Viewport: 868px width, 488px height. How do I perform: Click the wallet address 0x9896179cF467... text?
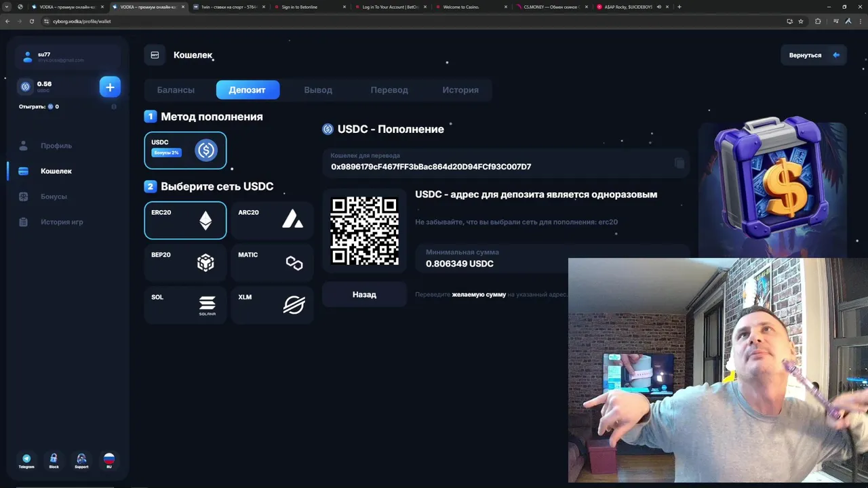point(431,167)
